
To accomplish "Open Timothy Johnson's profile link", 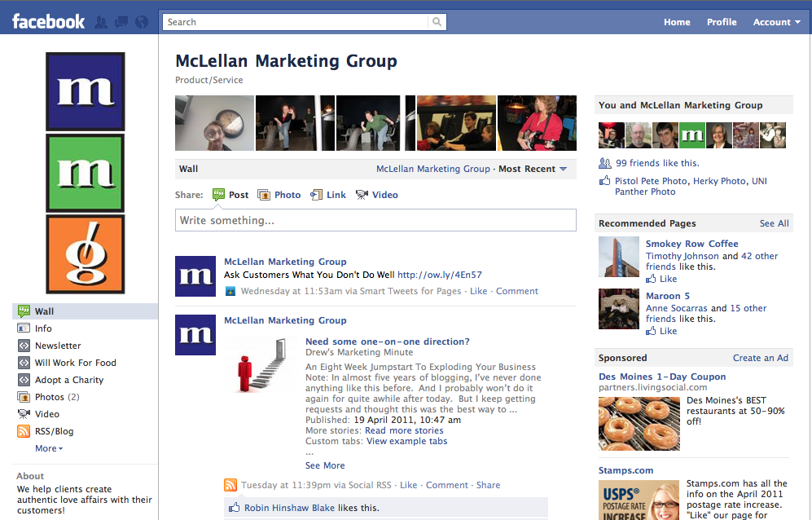I will (x=682, y=256).
